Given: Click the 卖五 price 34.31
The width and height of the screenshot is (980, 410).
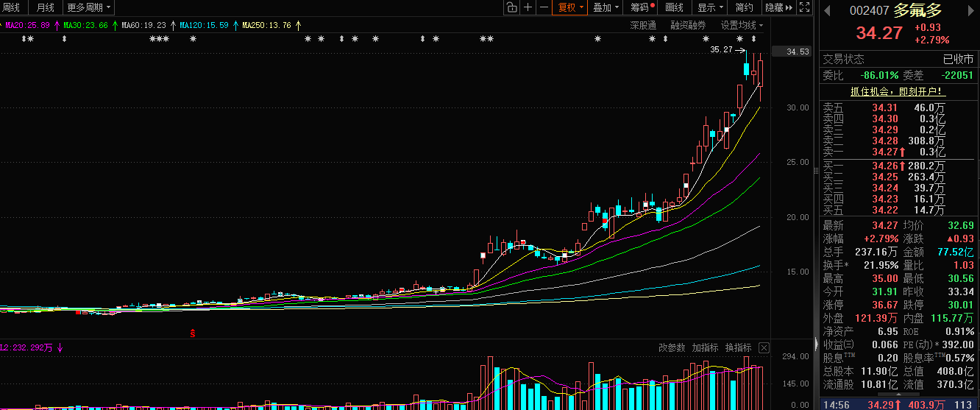Looking at the screenshot, I should coord(885,107).
